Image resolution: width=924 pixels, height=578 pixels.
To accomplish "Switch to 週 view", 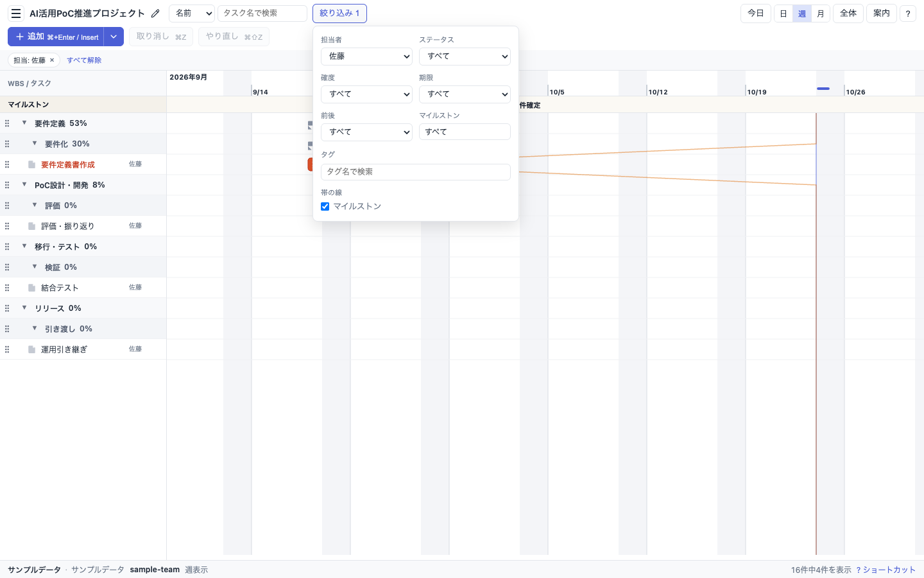I will pos(802,13).
